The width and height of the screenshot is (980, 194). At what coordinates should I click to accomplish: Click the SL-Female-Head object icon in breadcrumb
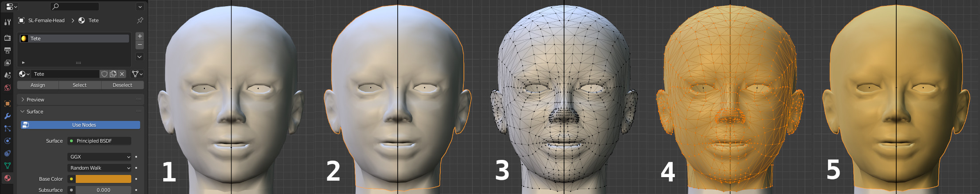pyautogui.click(x=21, y=20)
